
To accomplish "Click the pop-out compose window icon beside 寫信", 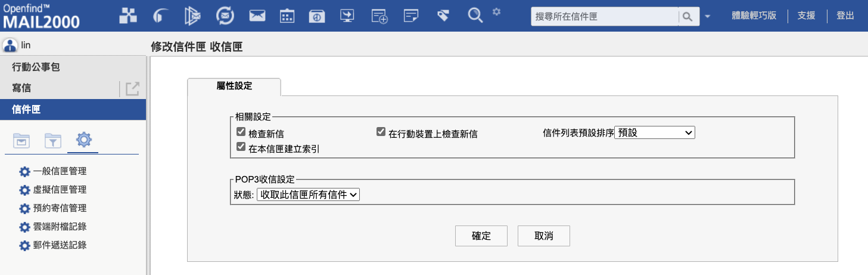I will click(132, 89).
